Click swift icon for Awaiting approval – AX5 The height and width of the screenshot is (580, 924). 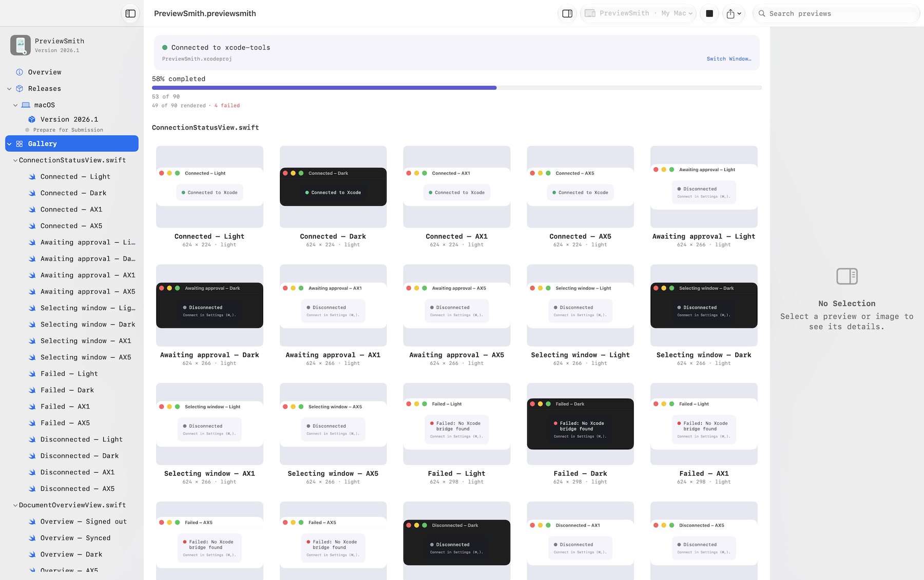point(32,292)
